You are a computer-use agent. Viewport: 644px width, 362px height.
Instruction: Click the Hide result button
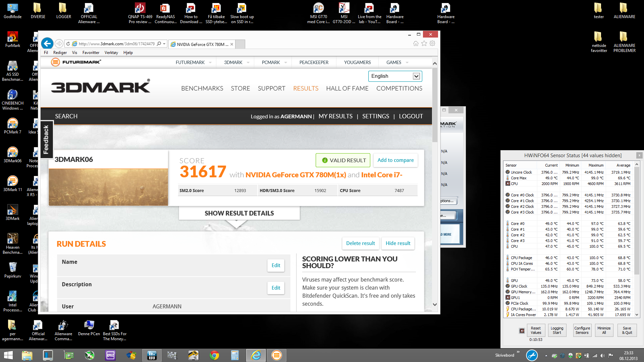pos(398,243)
